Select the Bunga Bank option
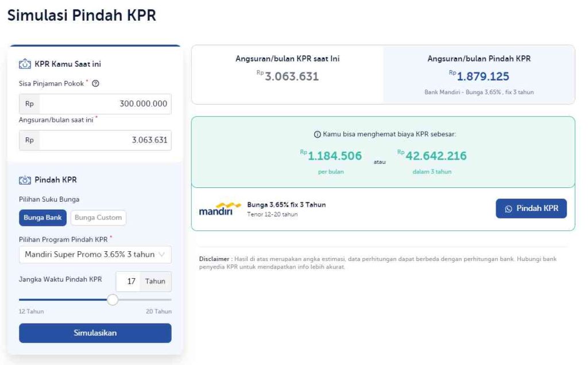This screenshot has height=365, width=588. pyautogui.click(x=42, y=217)
